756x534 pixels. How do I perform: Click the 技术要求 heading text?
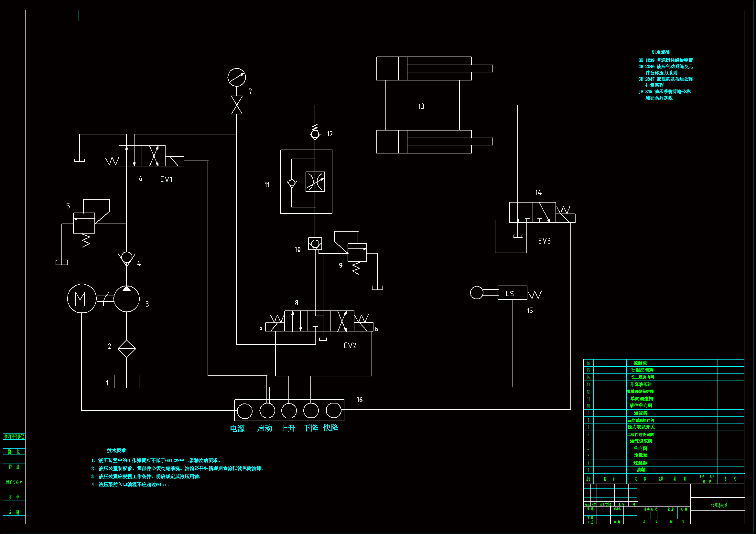pos(116,450)
